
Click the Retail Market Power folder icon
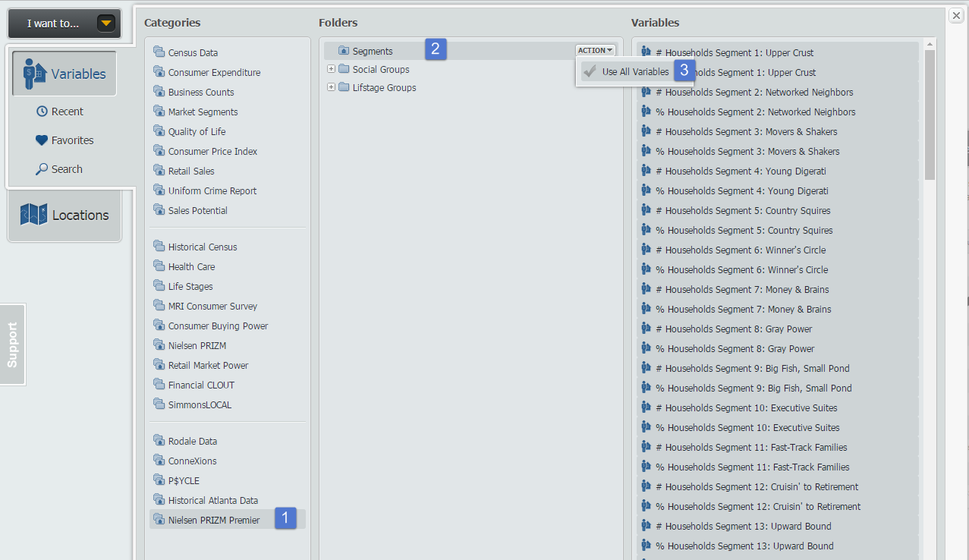(x=159, y=364)
